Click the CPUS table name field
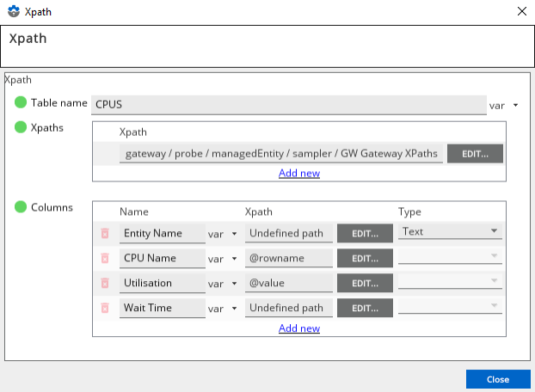 point(288,104)
